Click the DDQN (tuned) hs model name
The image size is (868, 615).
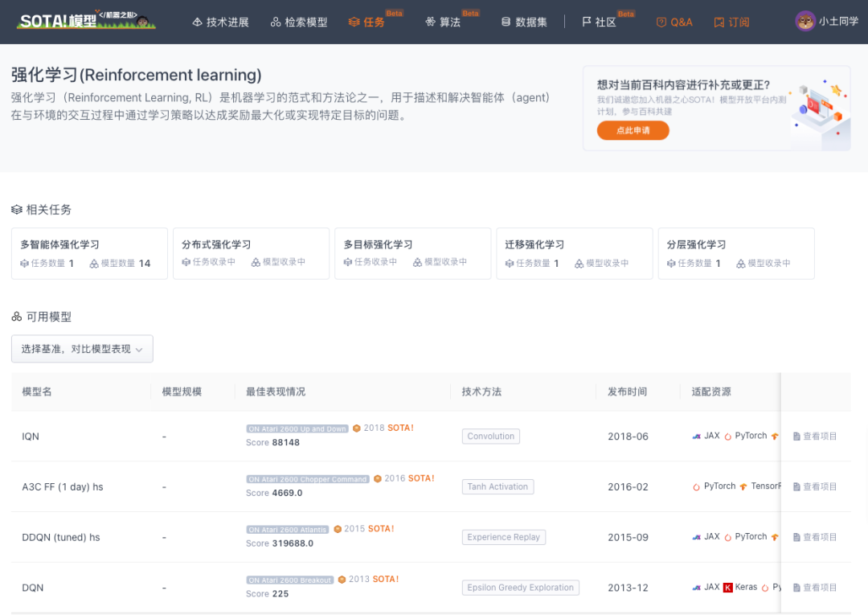pyautogui.click(x=61, y=538)
